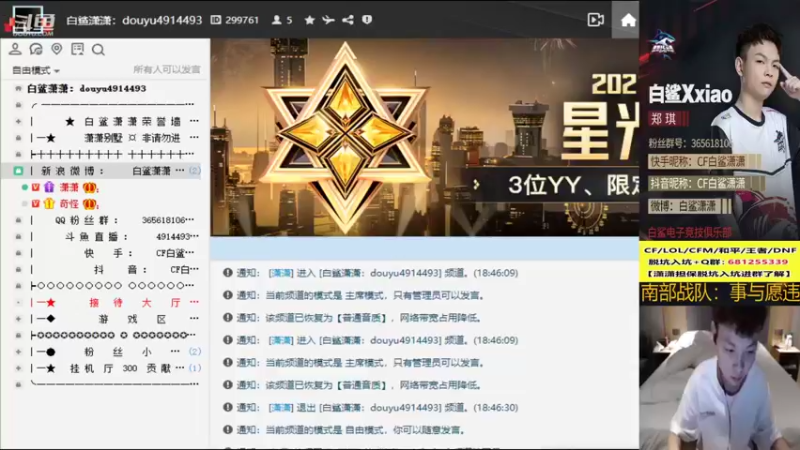This screenshot has height=450, width=800.
Task: Select the 潇潇别墅 非请勿进 channel
Action: (113, 138)
